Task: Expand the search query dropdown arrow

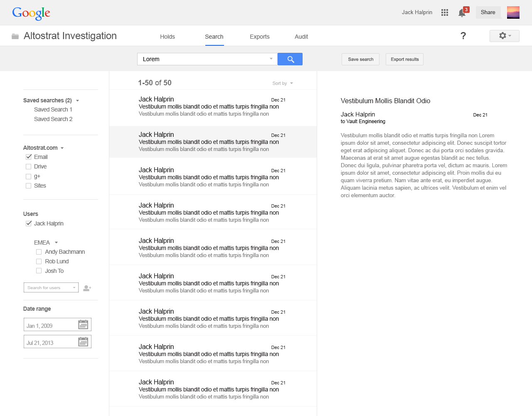Action: click(271, 59)
